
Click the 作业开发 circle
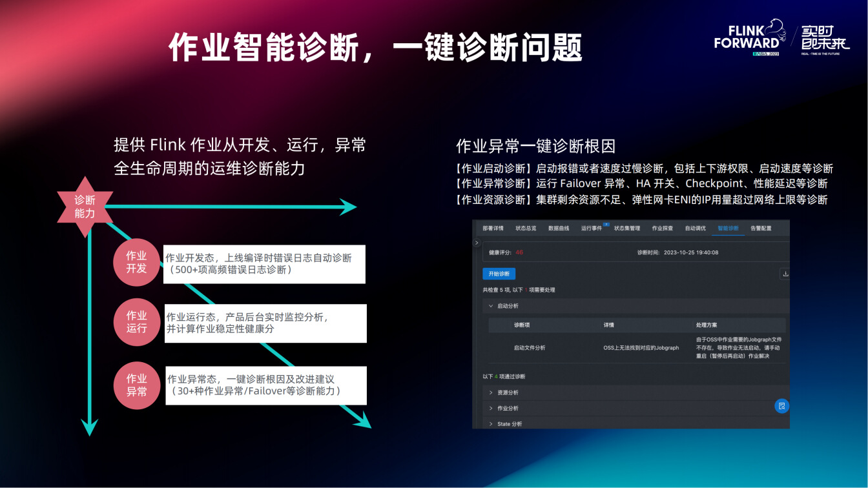[136, 262]
